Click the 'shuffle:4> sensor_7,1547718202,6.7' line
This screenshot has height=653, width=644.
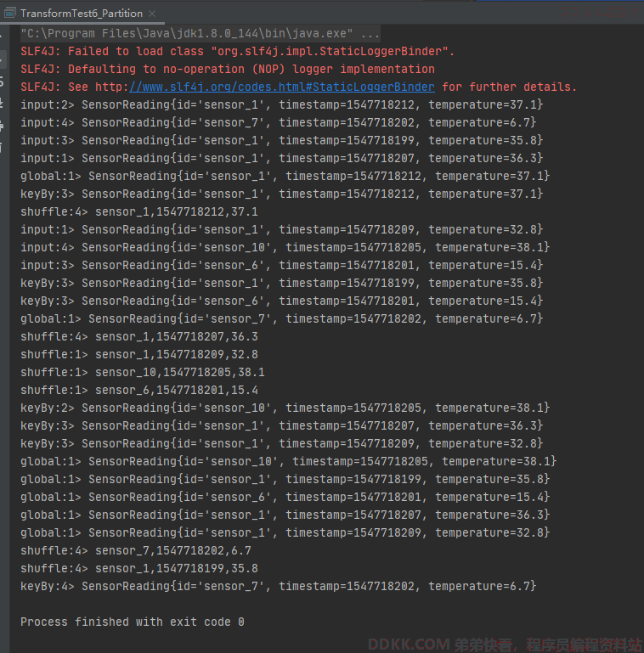point(136,550)
